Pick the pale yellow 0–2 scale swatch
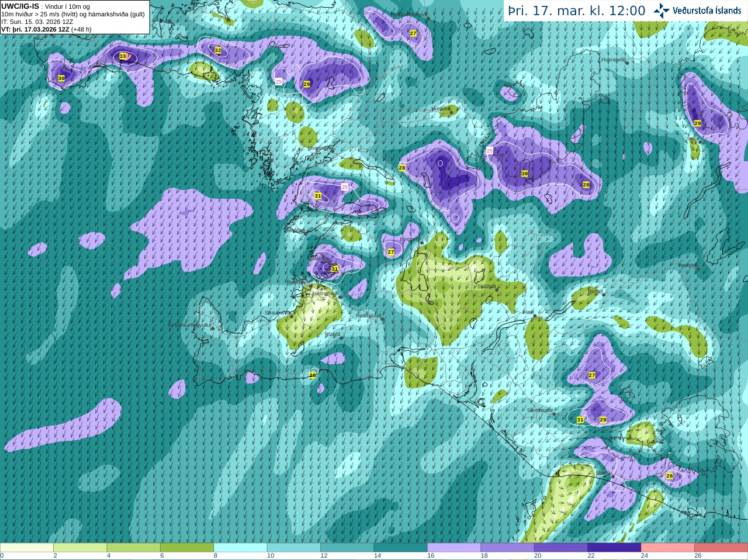748x560 pixels. pos(27,548)
